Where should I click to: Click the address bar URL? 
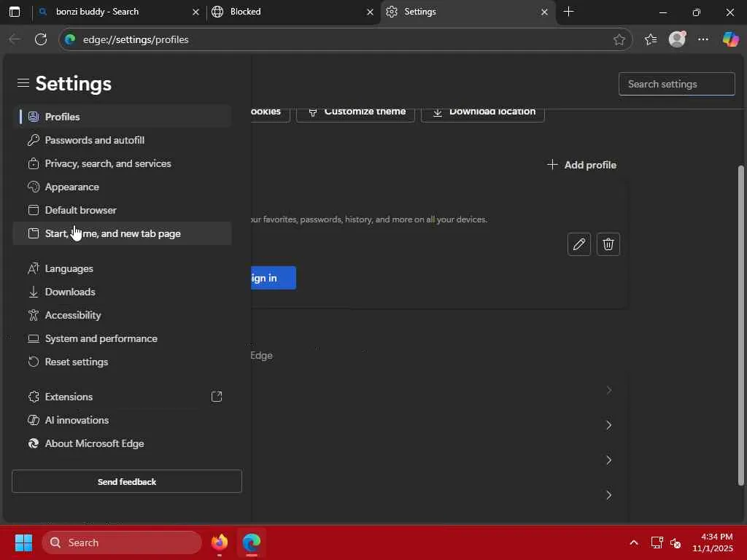tap(136, 39)
